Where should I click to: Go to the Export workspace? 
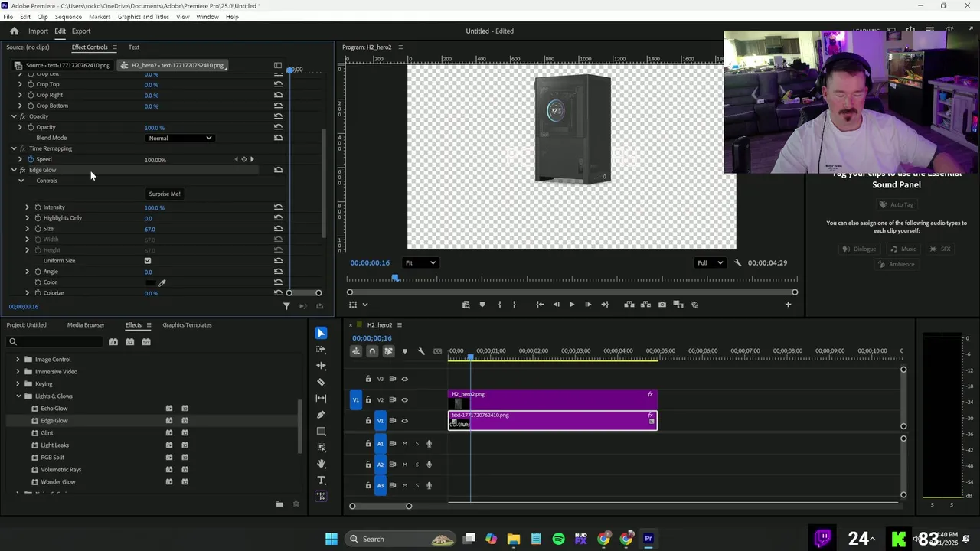[x=81, y=31]
